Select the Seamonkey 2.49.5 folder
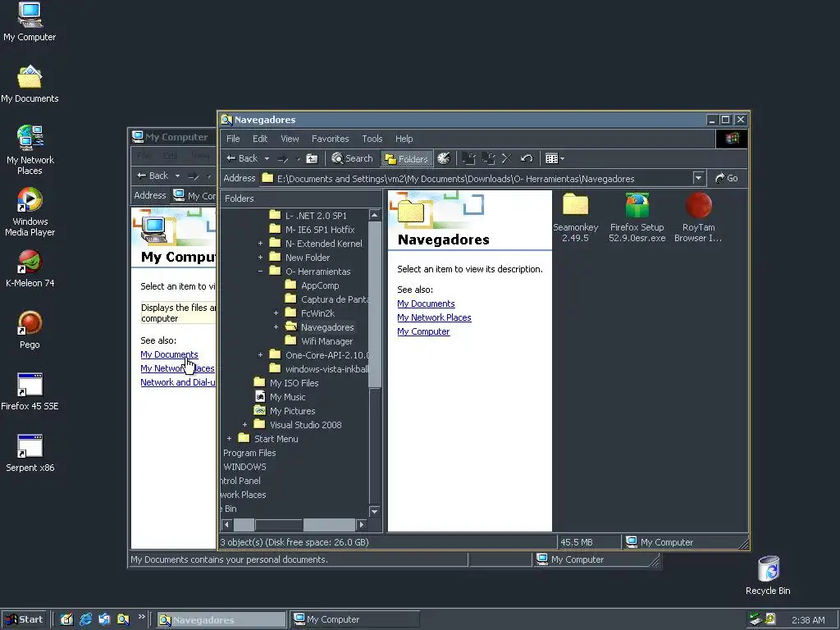Viewport: 840px width, 630px height. click(x=575, y=217)
